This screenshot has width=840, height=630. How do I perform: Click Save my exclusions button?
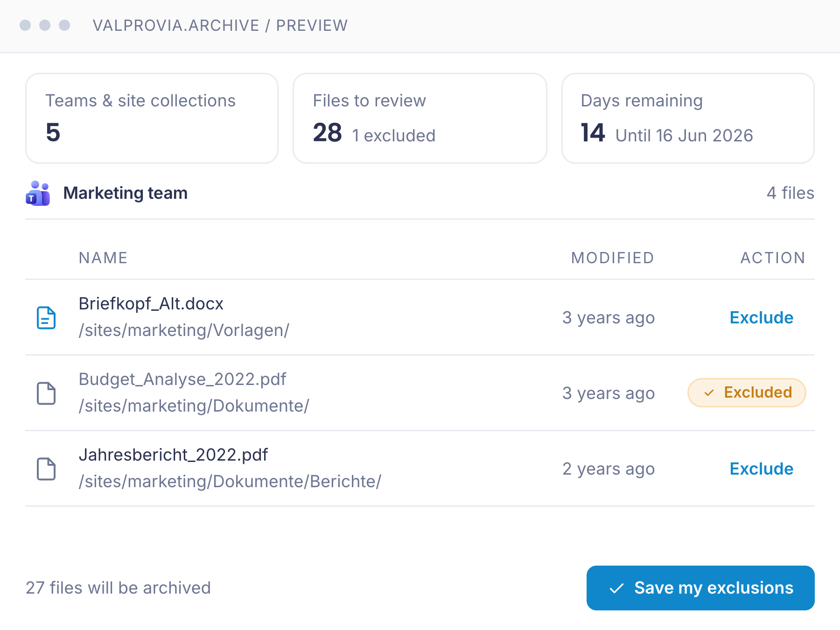click(700, 588)
